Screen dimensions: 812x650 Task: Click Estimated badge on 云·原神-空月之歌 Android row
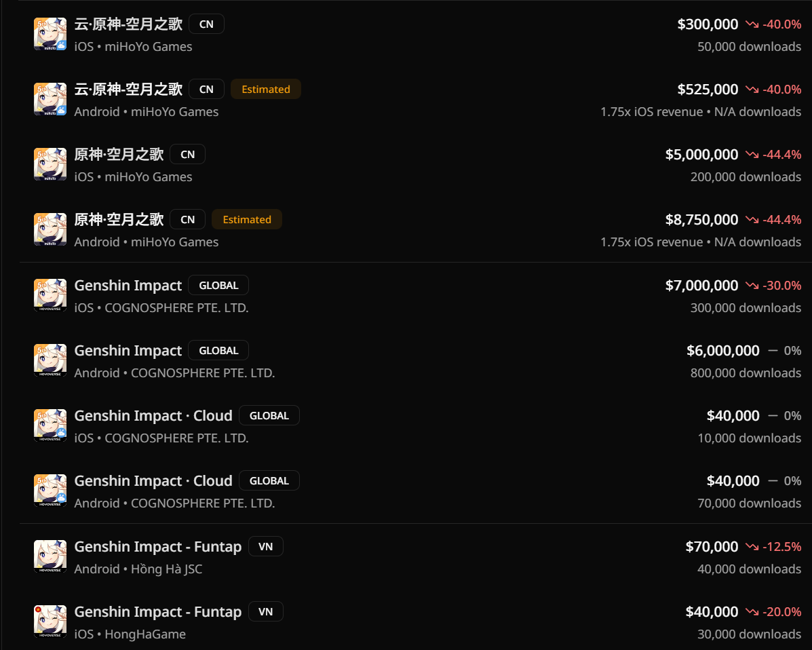point(266,90)
